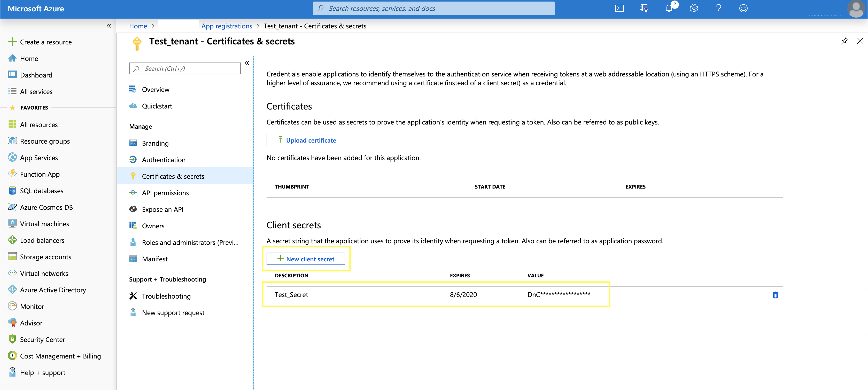This screenshot has height=390, width=868.
Task: Close the Certificates & secrets blade
Action: (x=860, y=41)
